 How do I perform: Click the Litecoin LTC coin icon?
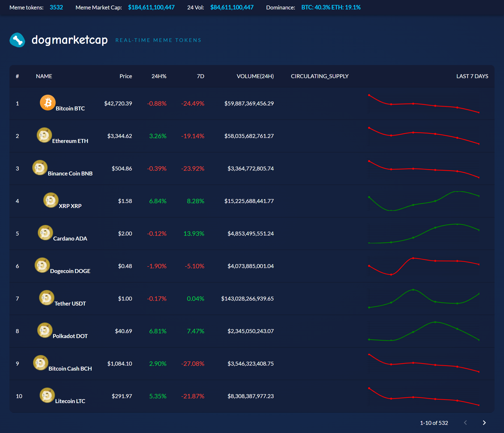point(47,395)
